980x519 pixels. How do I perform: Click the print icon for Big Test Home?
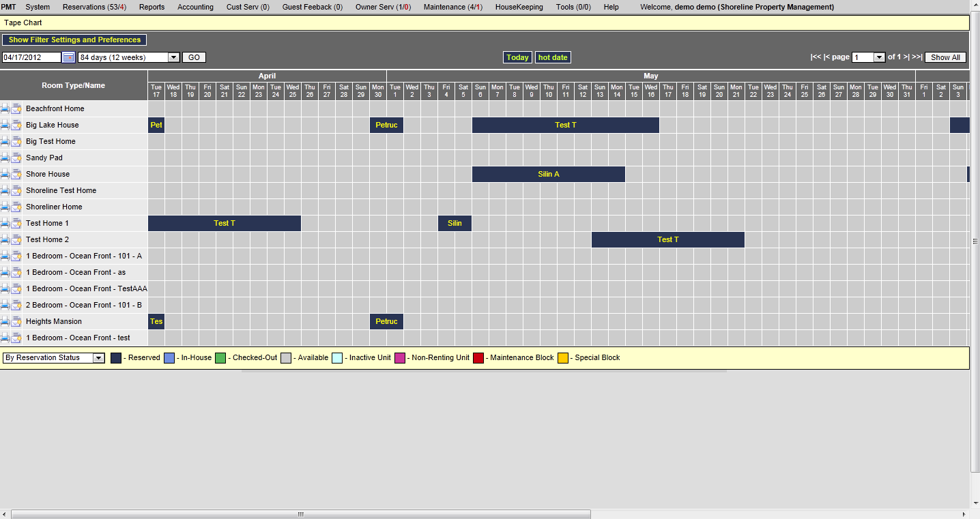point(5,141)
